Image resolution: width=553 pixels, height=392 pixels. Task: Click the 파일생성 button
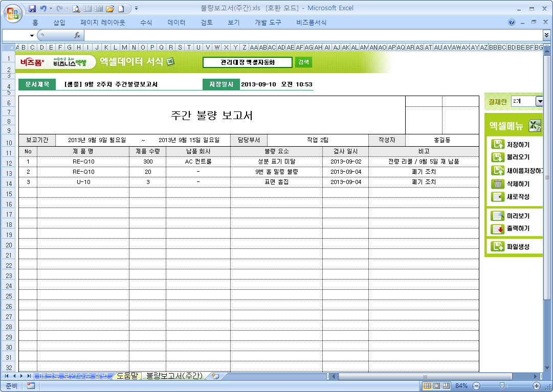coord(511,246)
